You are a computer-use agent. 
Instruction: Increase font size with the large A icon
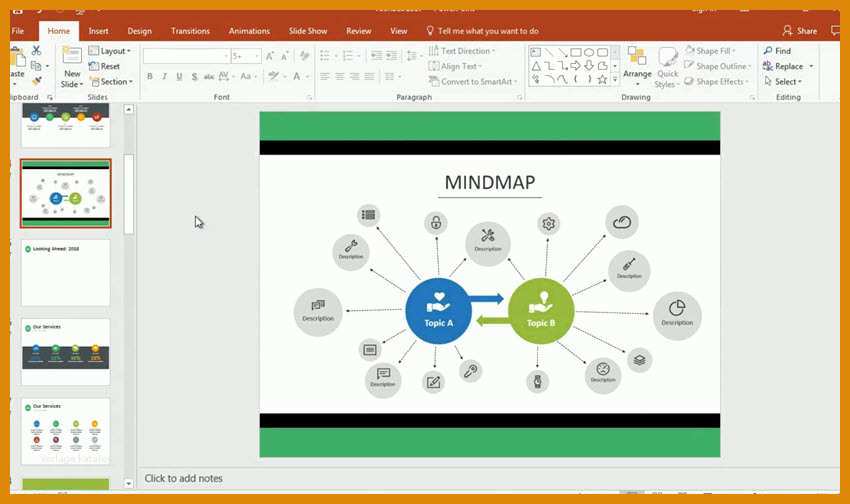click(269, 56)
